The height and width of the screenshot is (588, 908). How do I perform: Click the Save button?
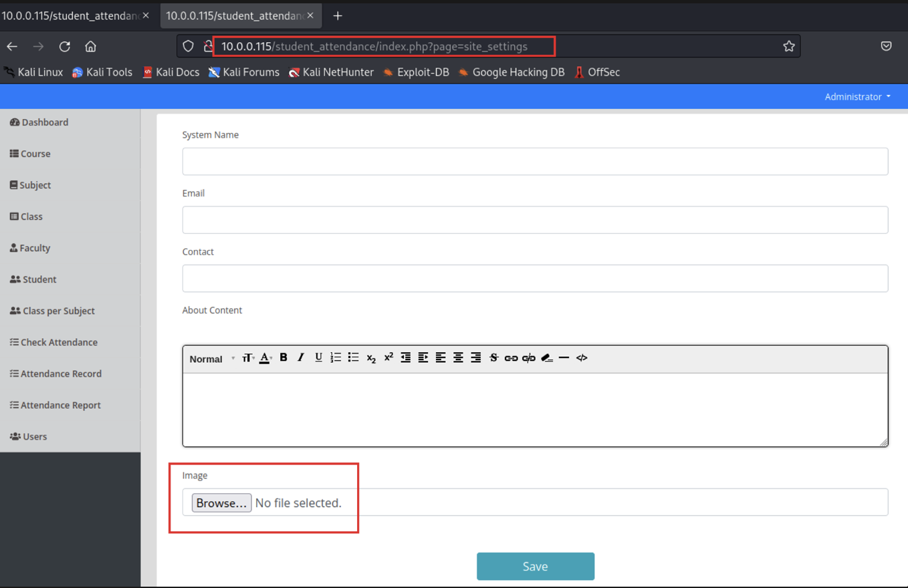535,567
